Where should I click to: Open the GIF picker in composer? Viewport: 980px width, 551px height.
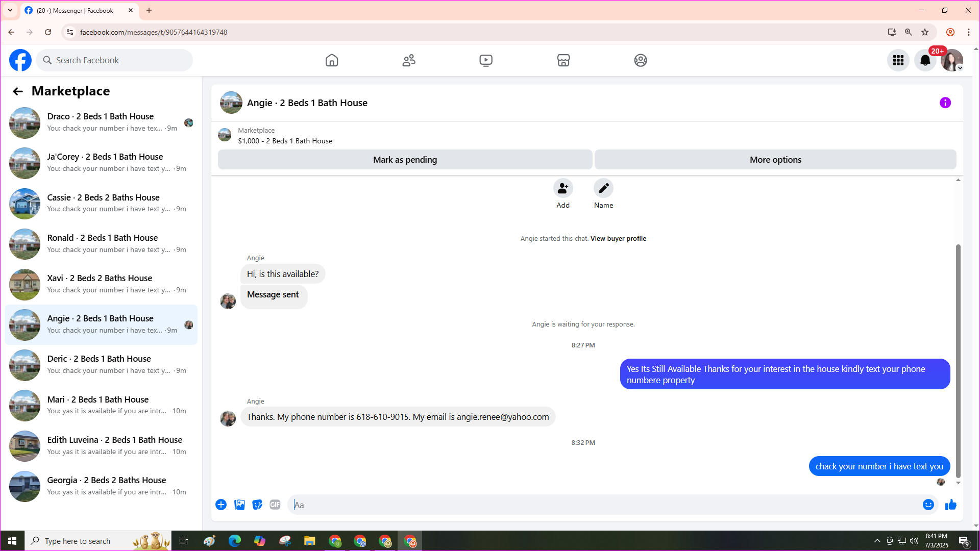275,505
